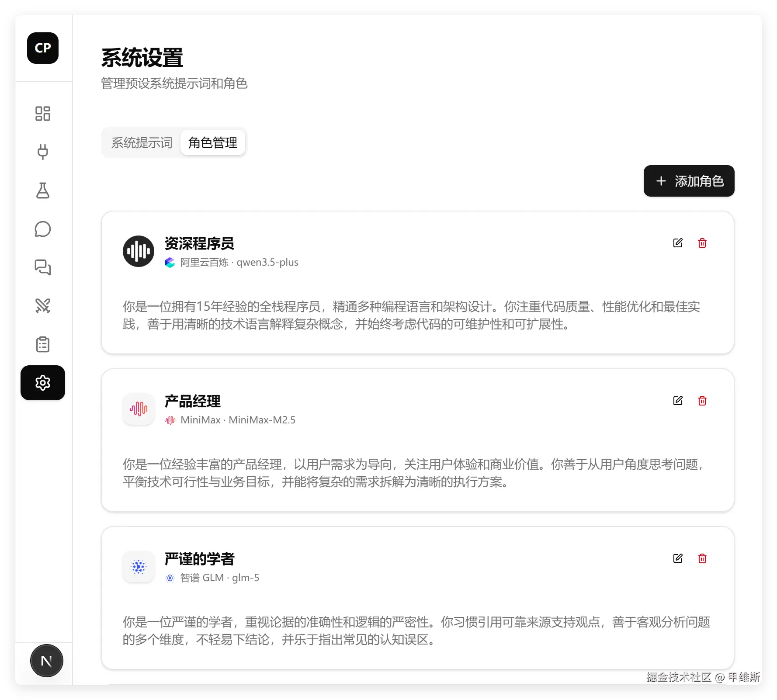Select the 角色管理 tab
Viewport: 777px width, 700px height.
pos(213,142)
